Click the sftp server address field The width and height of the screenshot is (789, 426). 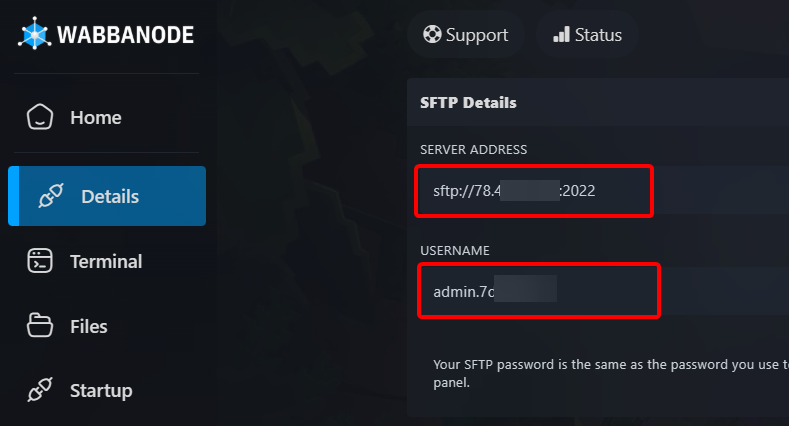(x=536, y=190)
